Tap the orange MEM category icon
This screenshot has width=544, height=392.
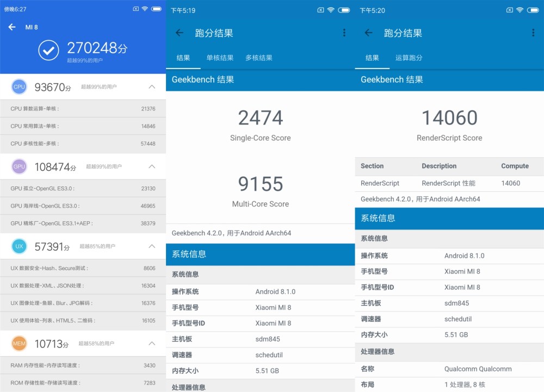(19, 344)
